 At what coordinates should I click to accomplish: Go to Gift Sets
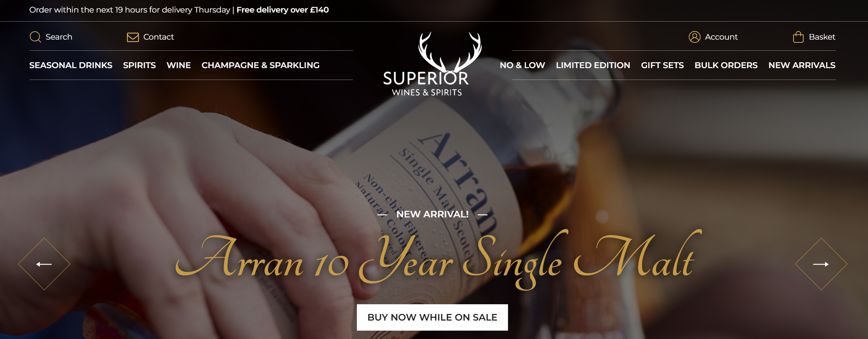tap(662, 65)
